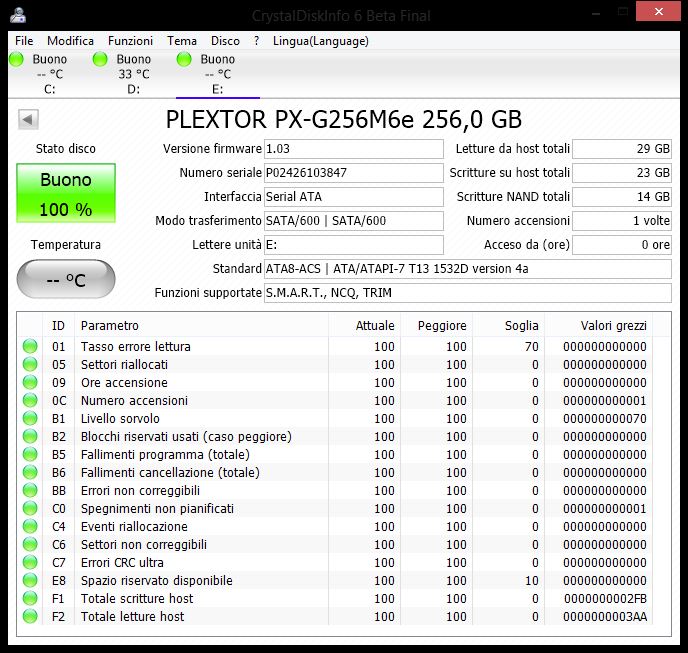Click the Acceso da (ore) value 0 ore
The width and height of the screenshot is (688, 653).
(x=622, y=245)
